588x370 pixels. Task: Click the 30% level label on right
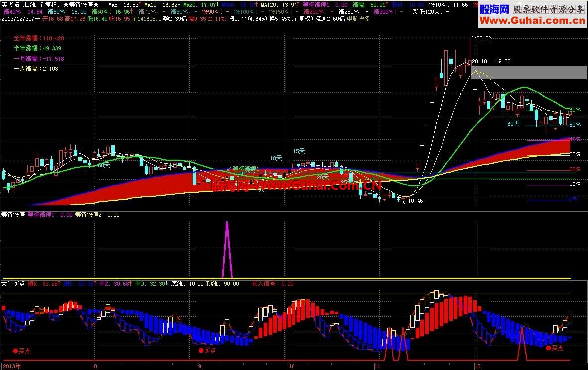tap(575, 154)
